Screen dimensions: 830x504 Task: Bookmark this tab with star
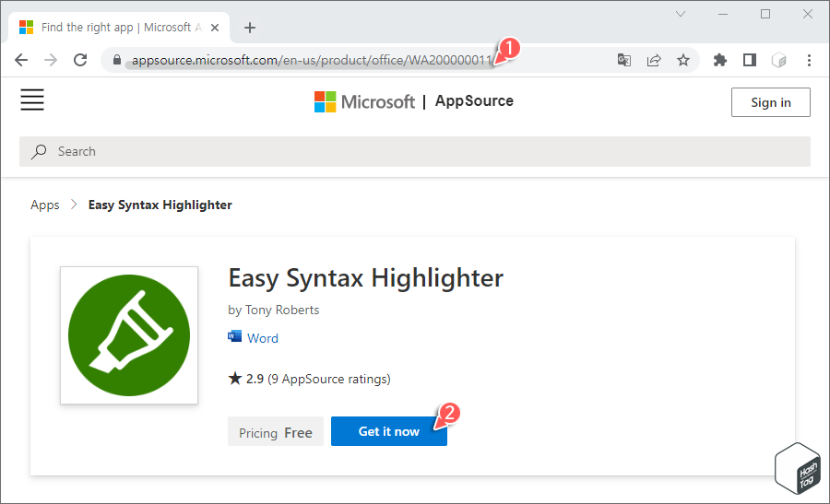click(x=683, y=60)
